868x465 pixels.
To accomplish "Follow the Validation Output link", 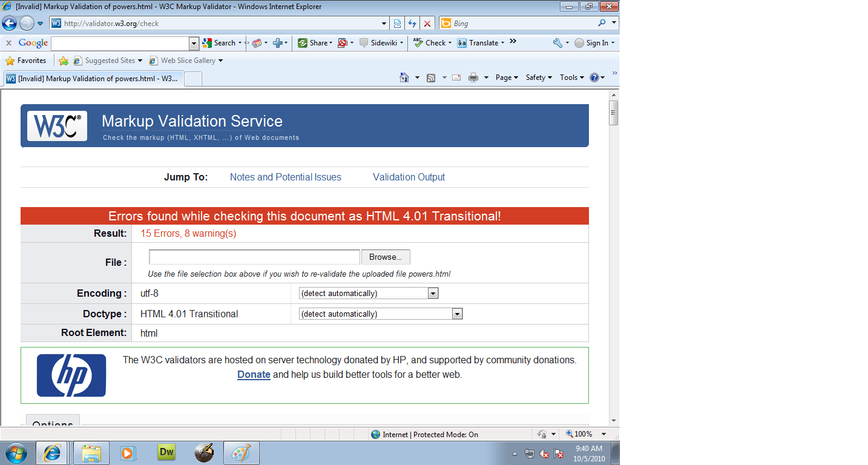I will [x=409, y=177].
